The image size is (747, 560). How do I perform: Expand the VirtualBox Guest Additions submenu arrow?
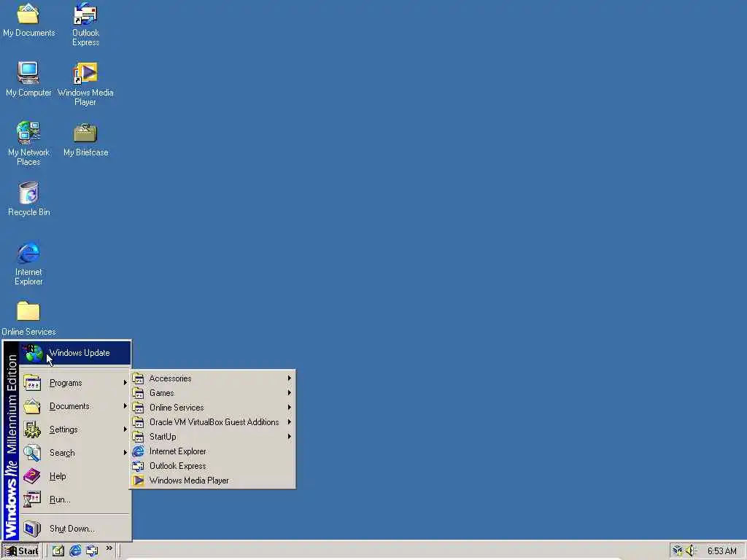(289, 422)
